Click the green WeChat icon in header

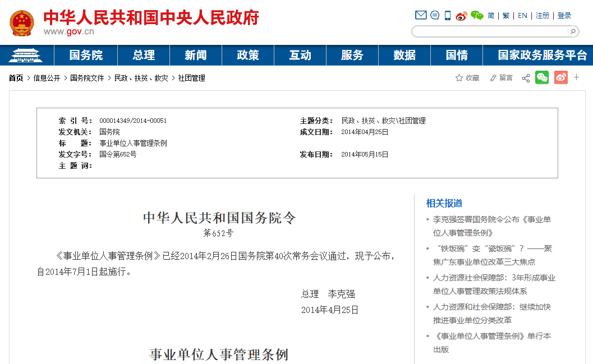click(x=477, y=15)
